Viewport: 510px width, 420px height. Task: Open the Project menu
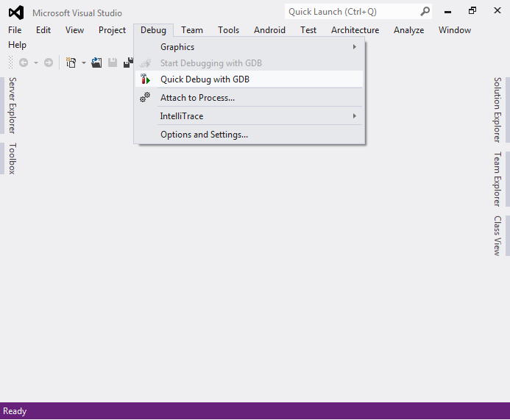pos(112,30)
